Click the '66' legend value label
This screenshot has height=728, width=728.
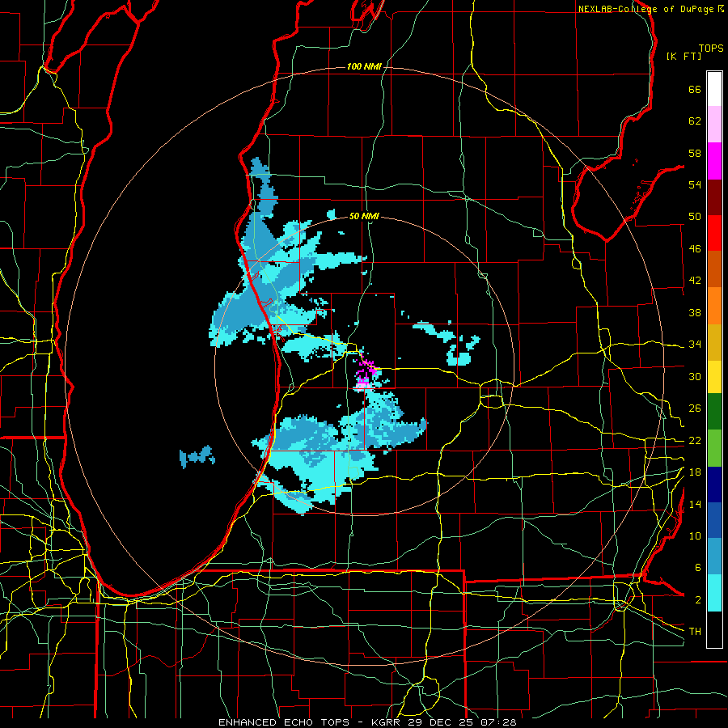point(695,90)
